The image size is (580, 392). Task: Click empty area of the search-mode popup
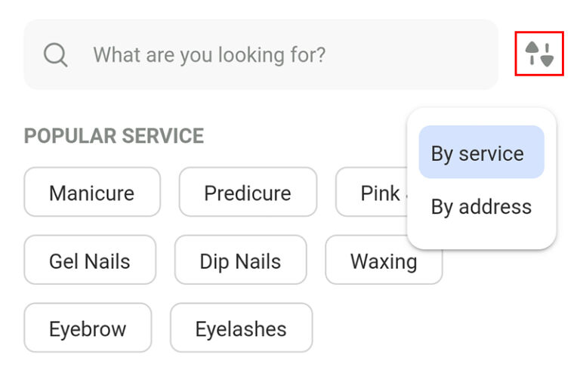coord(481,239)
